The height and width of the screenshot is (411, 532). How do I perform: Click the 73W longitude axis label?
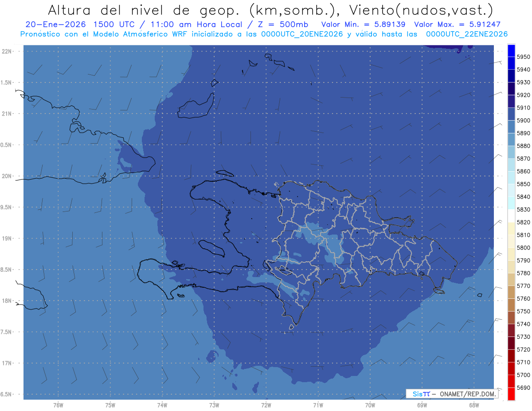(x=214, y=405)
